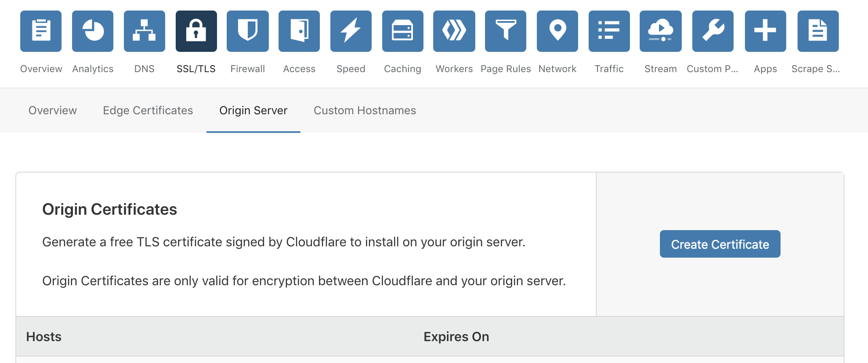Select the Origin Server tab
The width and height of the screenshot is (868, 363).
tap(253, 110)
